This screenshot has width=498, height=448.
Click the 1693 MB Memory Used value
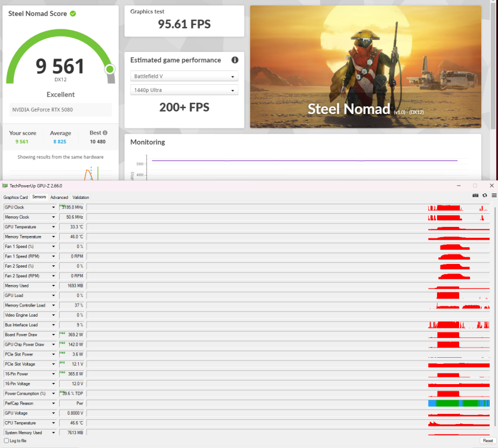point(75,286)
